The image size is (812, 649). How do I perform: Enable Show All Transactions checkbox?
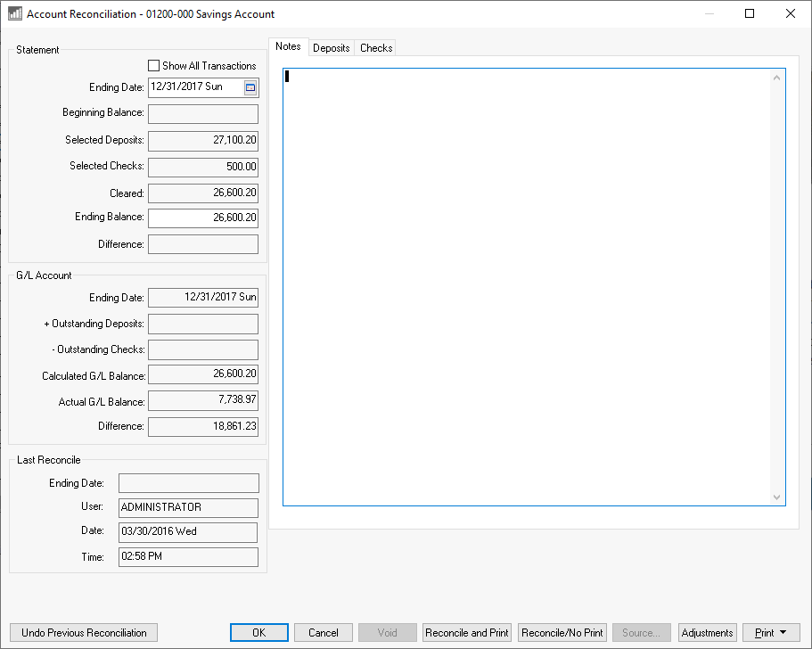click(x=153, y=66)
